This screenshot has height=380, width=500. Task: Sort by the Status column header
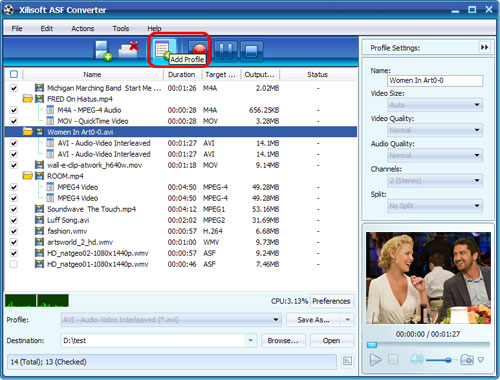[x=318, y=74]
